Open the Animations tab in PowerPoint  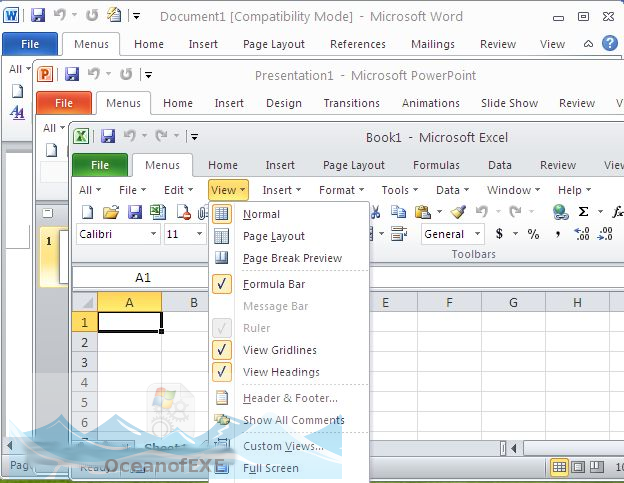[431, 103]
